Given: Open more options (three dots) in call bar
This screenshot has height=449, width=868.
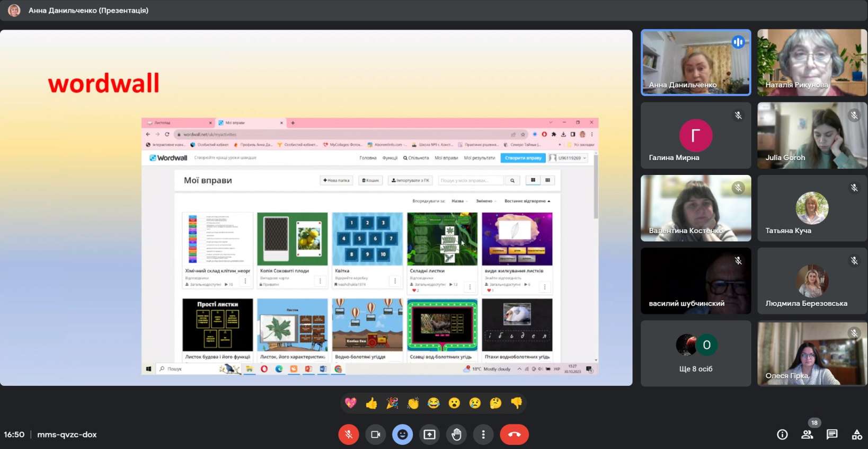Looking at the screenshot, I should coord(483,434).
